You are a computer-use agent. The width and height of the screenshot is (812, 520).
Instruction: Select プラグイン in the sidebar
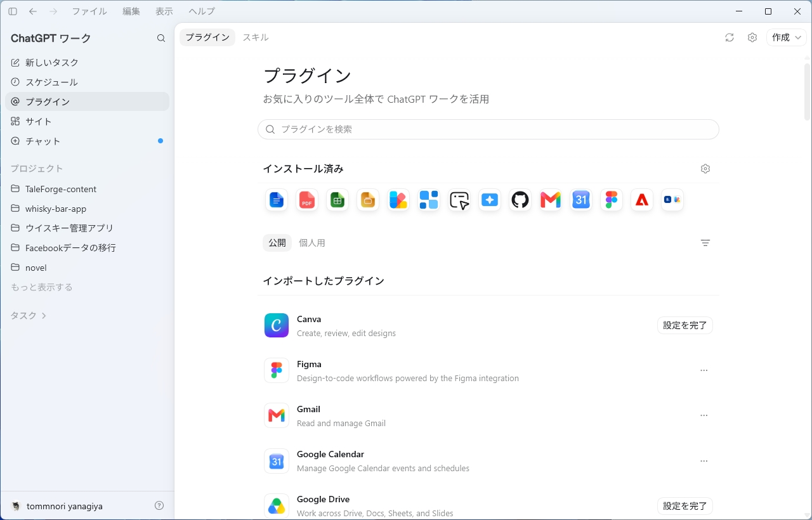88,101
